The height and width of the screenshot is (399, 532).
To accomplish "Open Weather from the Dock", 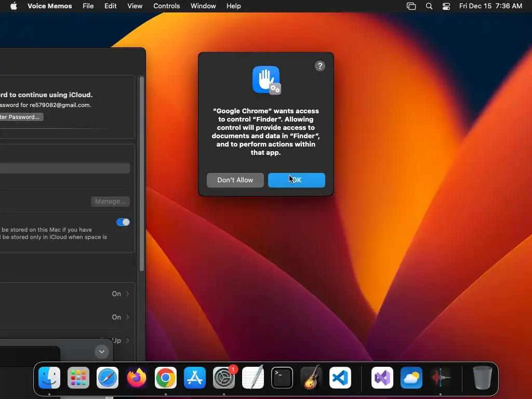I will coord(411,378).
